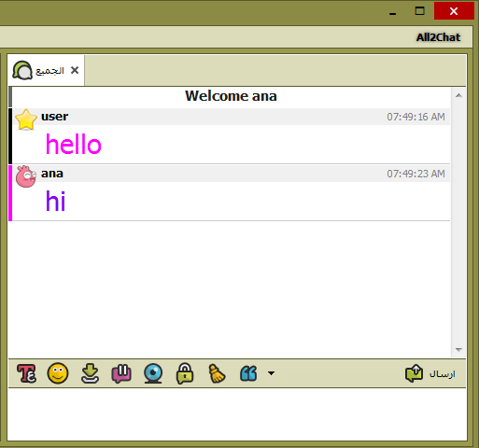Click the scrollbar up arrow
The height and width of the screenshot is (448, 479).
pyautogui.click(x=458, y=95)
